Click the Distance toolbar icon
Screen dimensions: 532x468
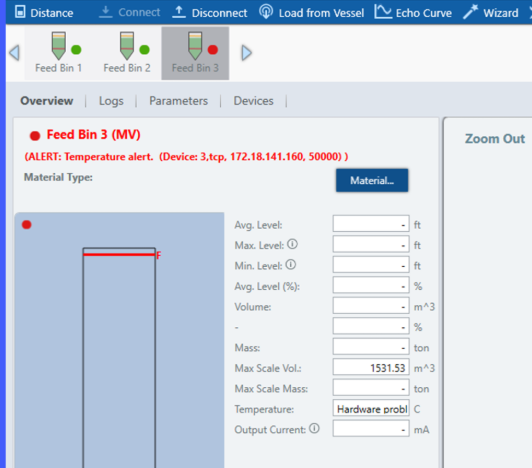(20, 12)
